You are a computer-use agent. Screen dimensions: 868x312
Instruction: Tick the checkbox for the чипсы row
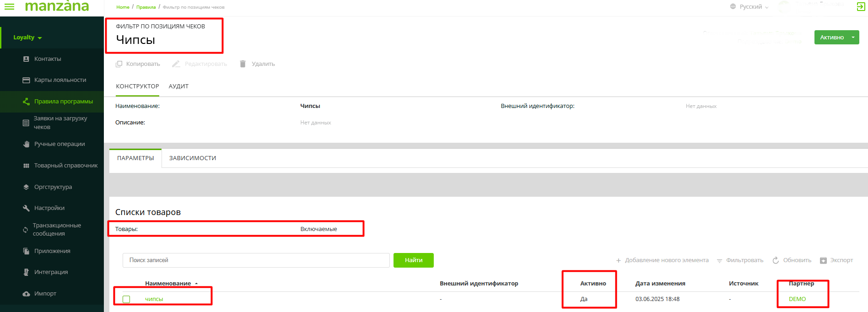(126, 299)
